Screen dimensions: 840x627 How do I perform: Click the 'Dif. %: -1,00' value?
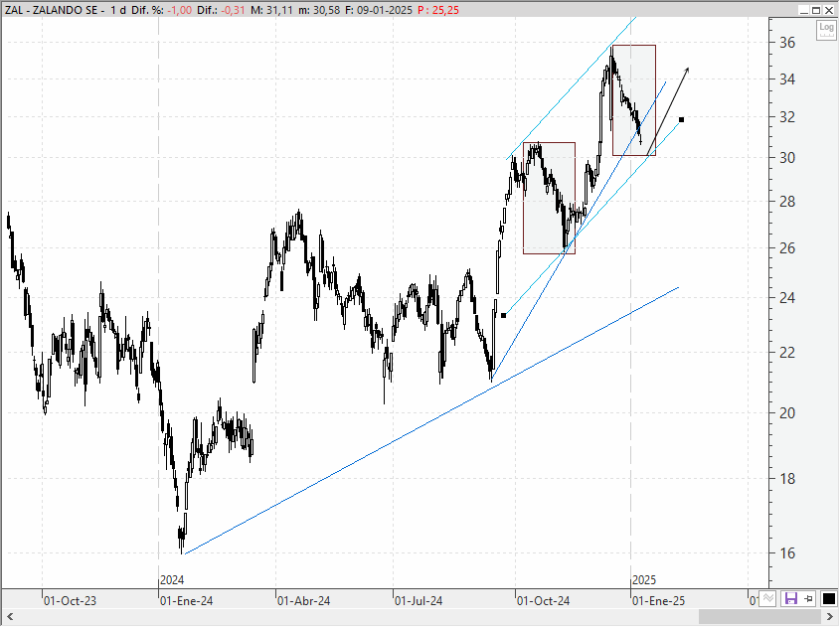click(161, 10)
